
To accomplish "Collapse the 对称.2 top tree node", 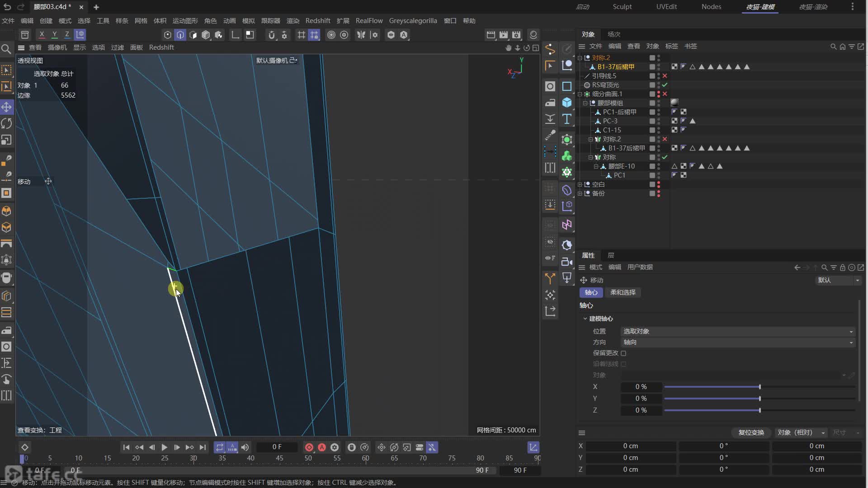I will [580, 58].
